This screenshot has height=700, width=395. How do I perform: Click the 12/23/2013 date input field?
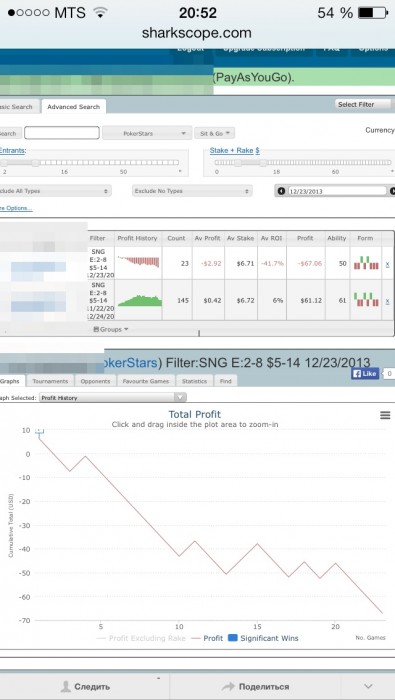(337, 191)
